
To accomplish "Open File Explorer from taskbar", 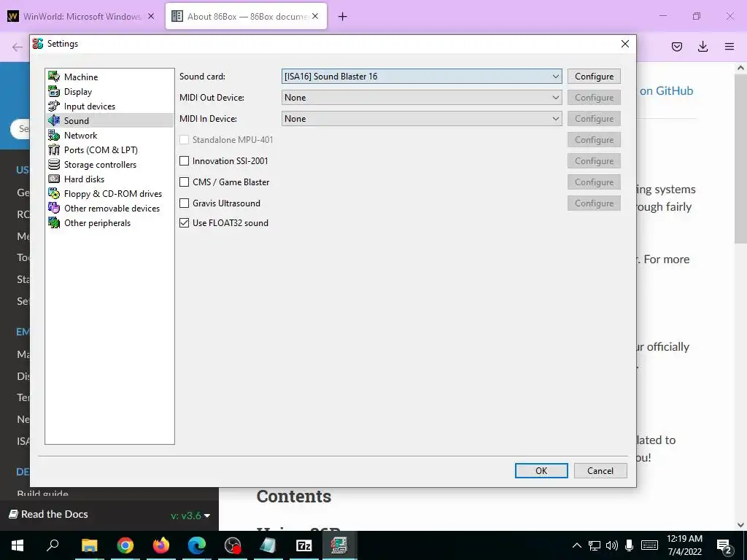I will pos(89,545).
